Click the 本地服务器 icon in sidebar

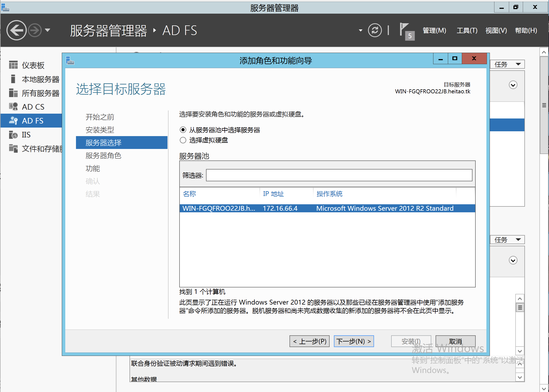click(x=13, y=79)
